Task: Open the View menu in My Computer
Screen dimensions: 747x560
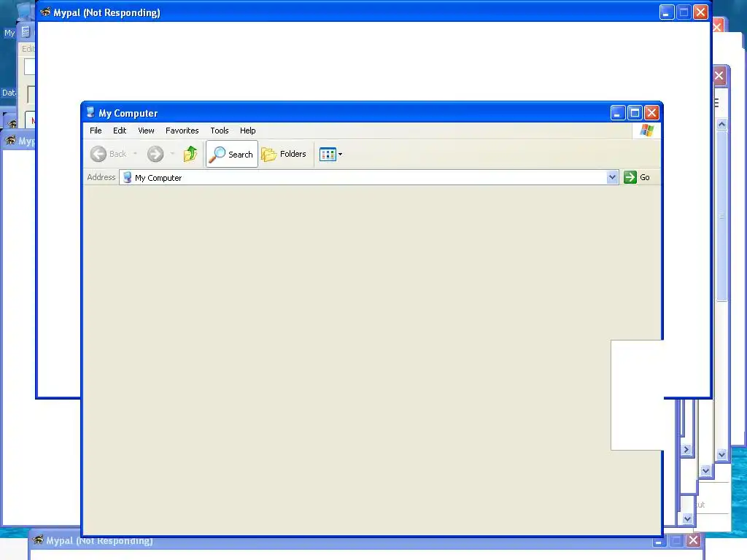Action: tap(146, 131)
